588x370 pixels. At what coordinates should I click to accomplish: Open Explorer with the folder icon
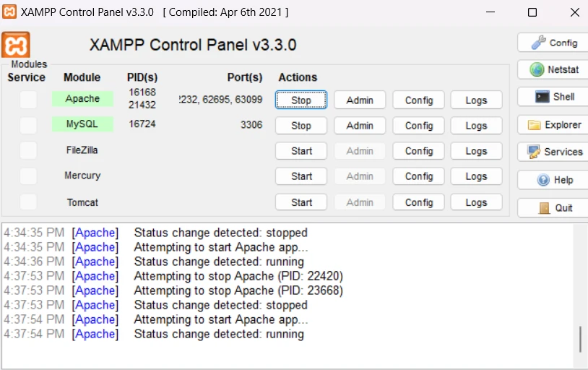pyautogui.click(x=553, y=124)
